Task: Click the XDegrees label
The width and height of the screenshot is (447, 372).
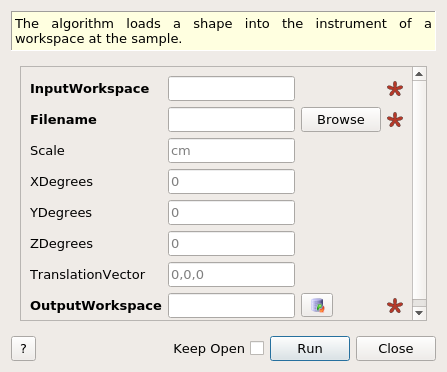Action: pos(61,182)
